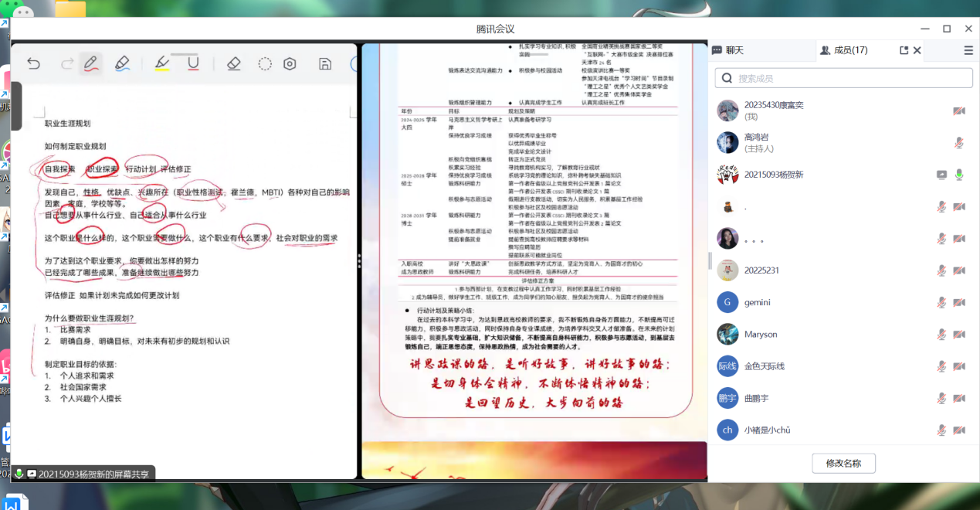Open the hamburger menu in the side panel
Screen dimensions: 980x510
968,50
